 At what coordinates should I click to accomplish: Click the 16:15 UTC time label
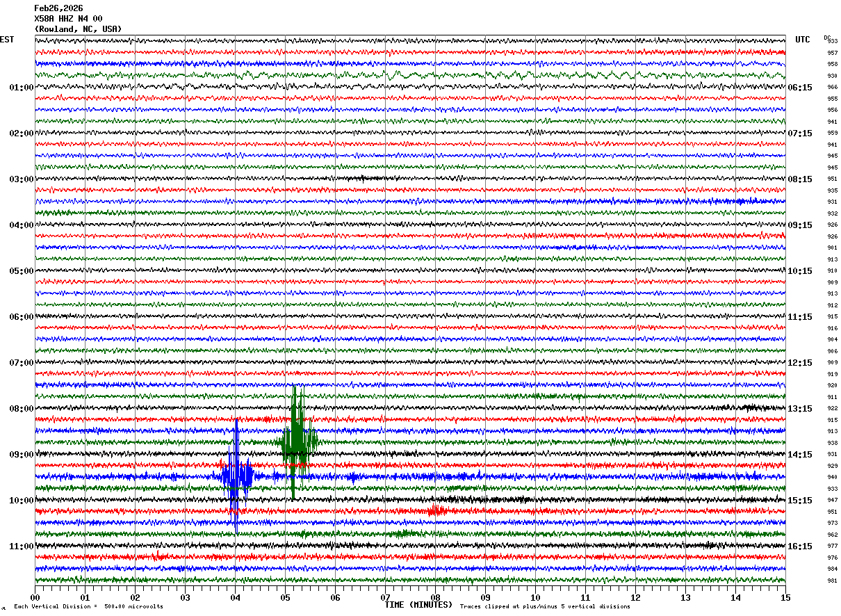click(x=800, y=546)
